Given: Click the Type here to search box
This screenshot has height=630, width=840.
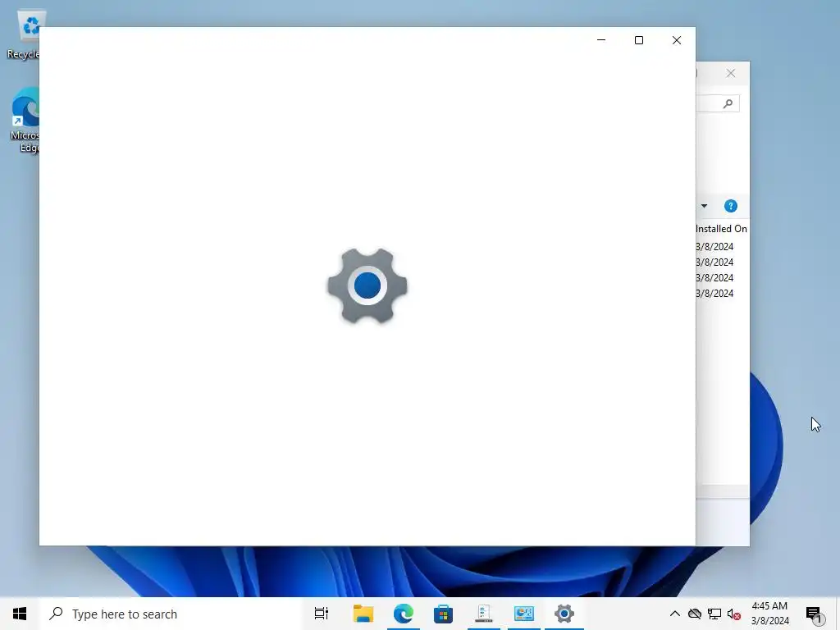Looking at the screenshot, I should 172,614.
